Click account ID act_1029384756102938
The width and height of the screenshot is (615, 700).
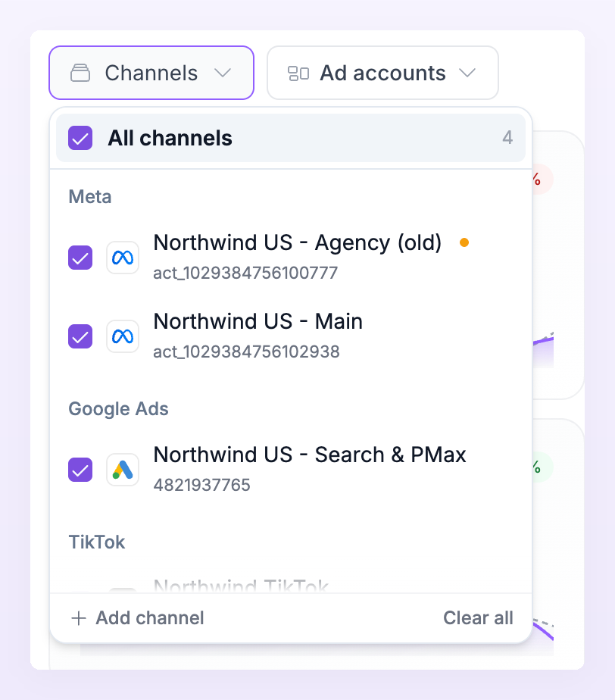pos(246,352)
